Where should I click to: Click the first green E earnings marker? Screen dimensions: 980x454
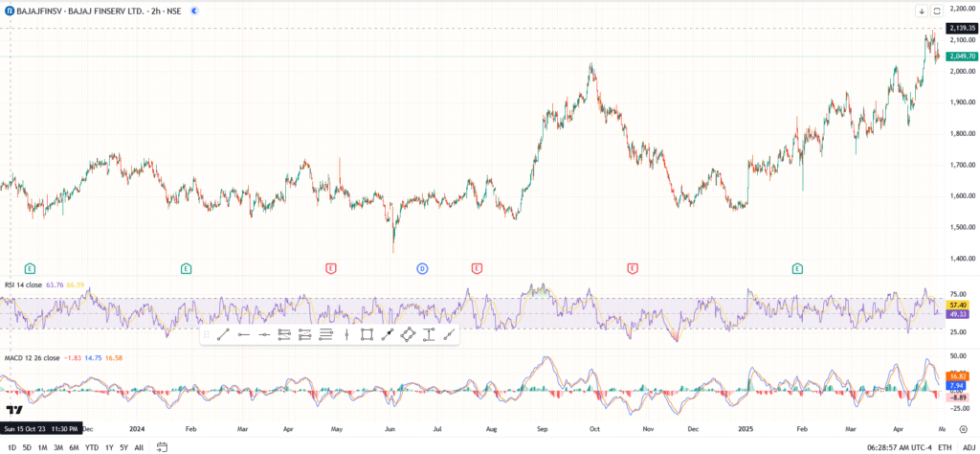click(x=30, y=269)
